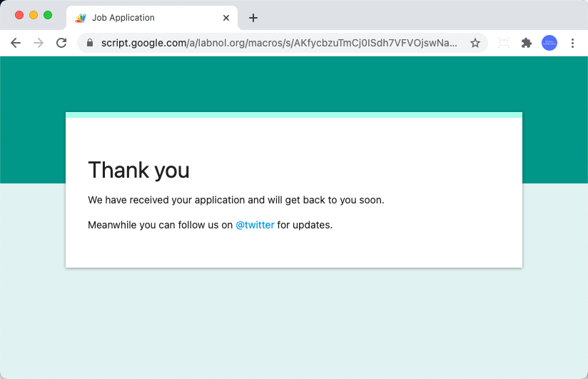Maximize window with green button
Viewport: 588px width, 379px height.
48,15
